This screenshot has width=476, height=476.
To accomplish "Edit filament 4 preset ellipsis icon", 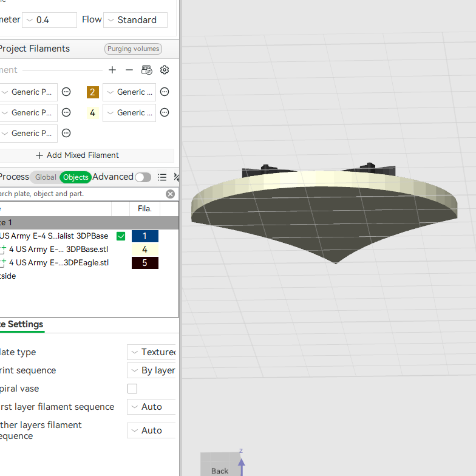I will coord(165,113).
